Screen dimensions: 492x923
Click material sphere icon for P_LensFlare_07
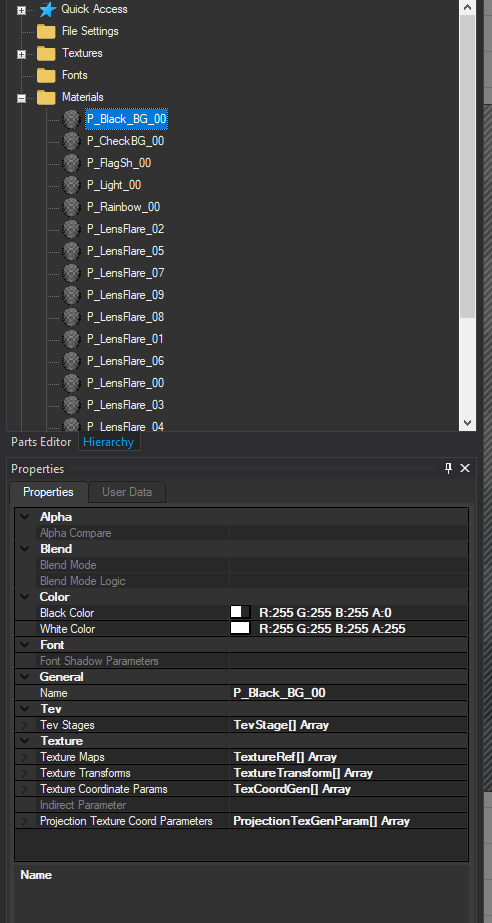tap(71, 273)
